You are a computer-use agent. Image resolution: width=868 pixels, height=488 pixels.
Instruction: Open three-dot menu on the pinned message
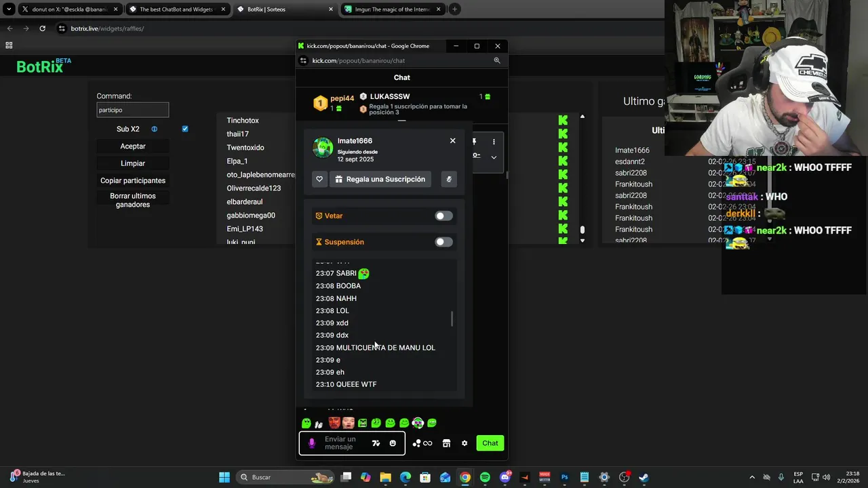coord(494,142)
